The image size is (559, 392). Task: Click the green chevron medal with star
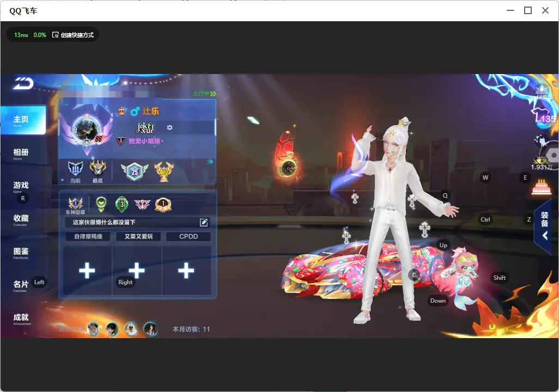coord(101,204)
